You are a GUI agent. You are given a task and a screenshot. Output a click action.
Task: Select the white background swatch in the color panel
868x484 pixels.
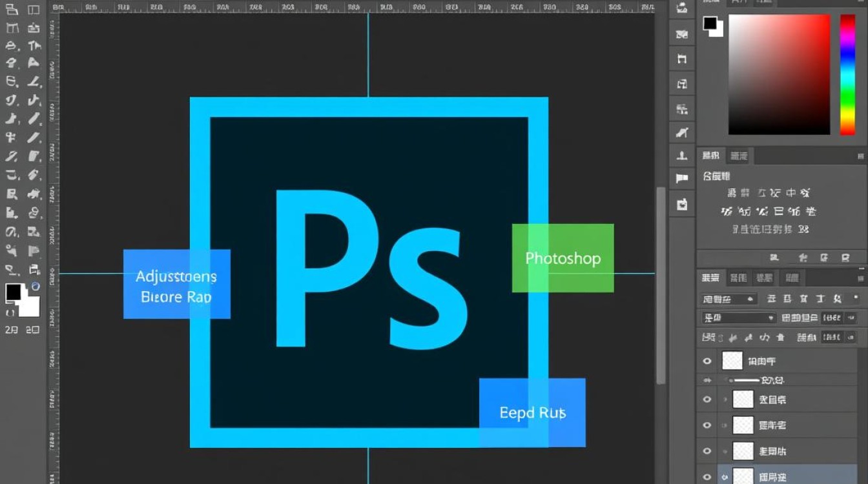pos(717,30)
